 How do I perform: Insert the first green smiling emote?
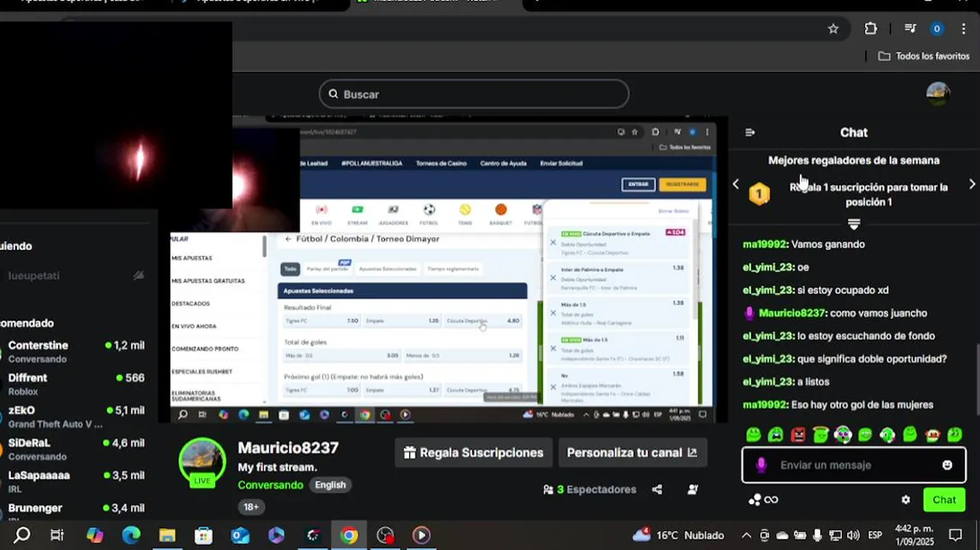[753, 435]
